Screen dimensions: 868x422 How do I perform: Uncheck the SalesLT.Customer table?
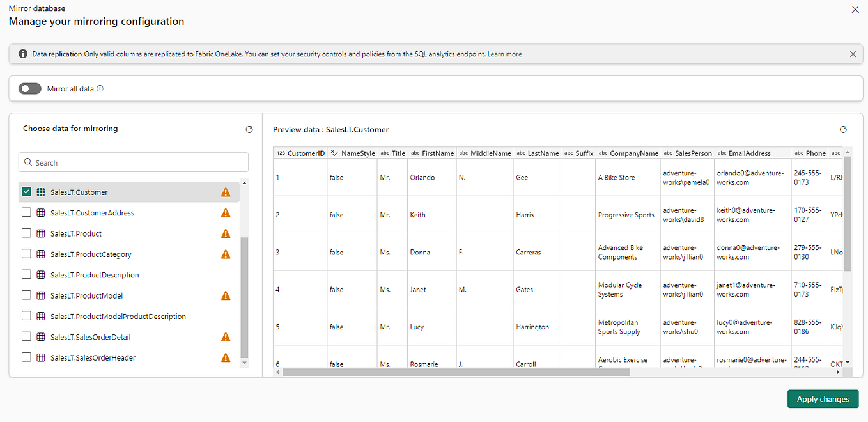pos(26,192)
